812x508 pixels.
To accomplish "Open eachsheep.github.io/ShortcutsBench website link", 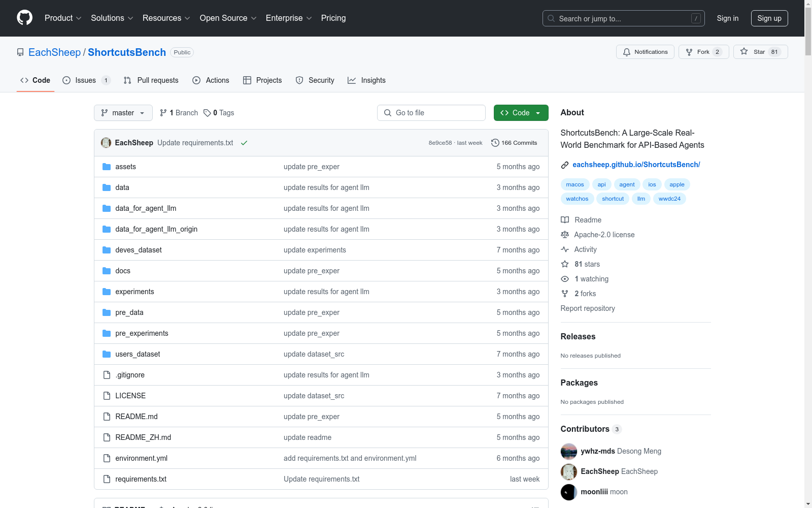I will point(636,165).
